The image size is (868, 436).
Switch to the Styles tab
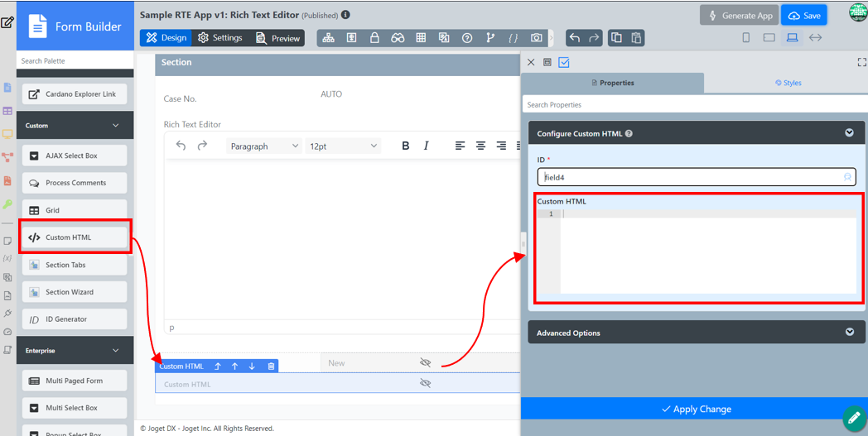(x=788, y=83)
